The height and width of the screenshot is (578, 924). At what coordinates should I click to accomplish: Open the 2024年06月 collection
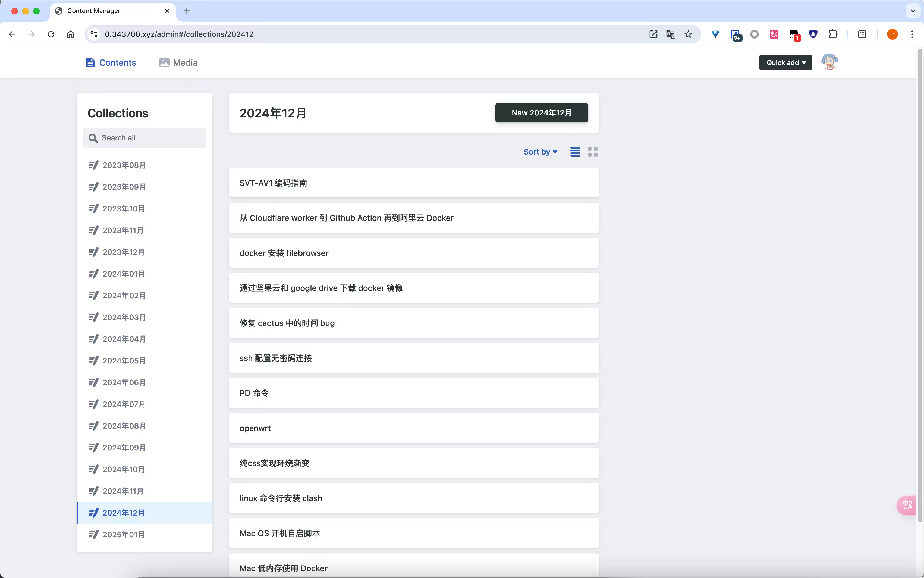point(144,383)
